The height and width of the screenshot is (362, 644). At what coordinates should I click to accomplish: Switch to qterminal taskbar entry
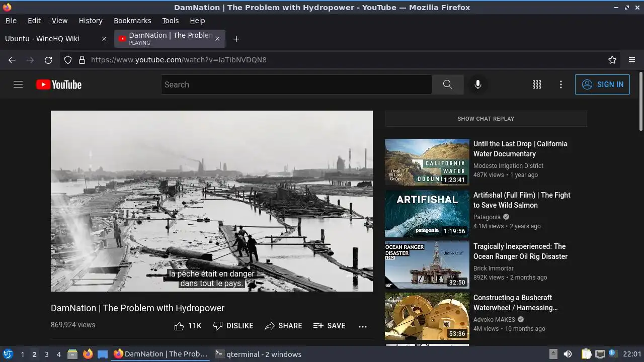click(x=258, y=354)
